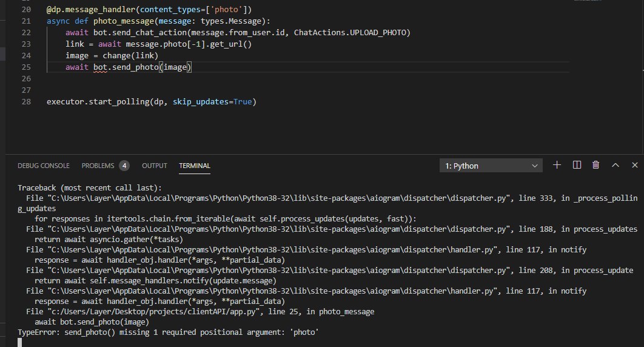Click the problems count badge 4
This screenshot has height=347, width=644.
(124, 166)
